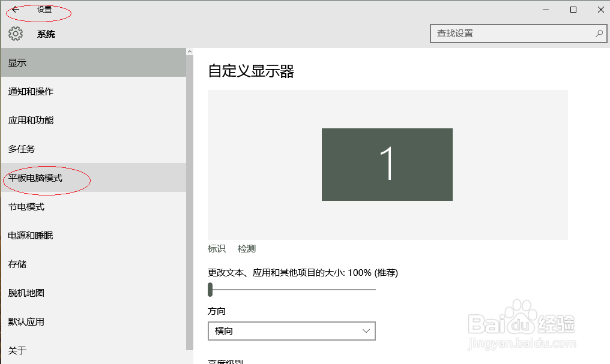The height and width of the screenshot is (364, 610).
Task: Open the 方向 orientation dropdown
Action: pos(291,330)
